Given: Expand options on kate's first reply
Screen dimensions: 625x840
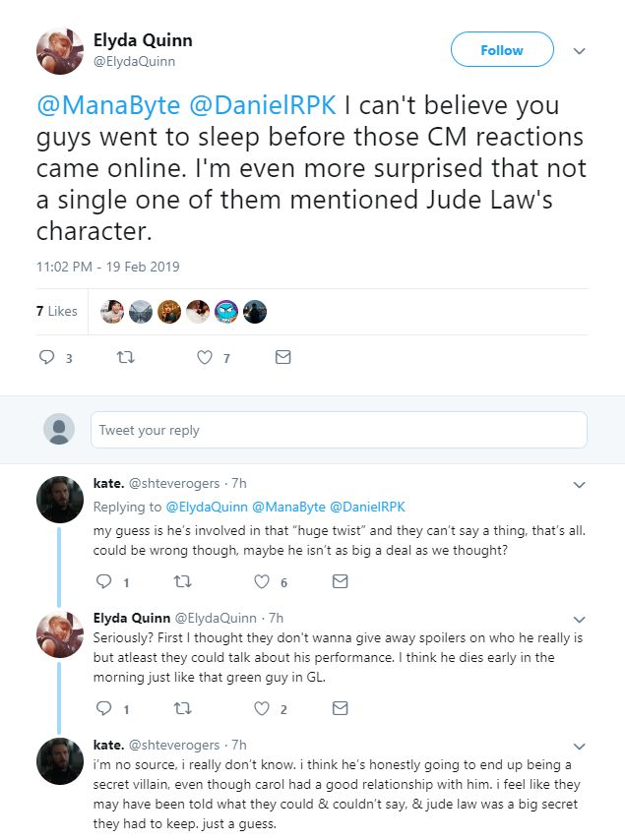Looking at the screenshot, I should [x=580, y=485].
